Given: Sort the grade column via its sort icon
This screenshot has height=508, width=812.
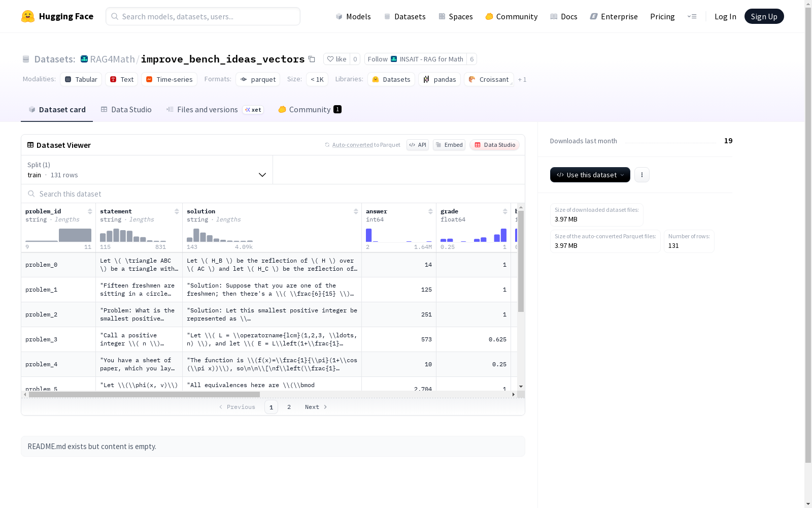Looking at the screenshot, I should [x=505, y=211].
